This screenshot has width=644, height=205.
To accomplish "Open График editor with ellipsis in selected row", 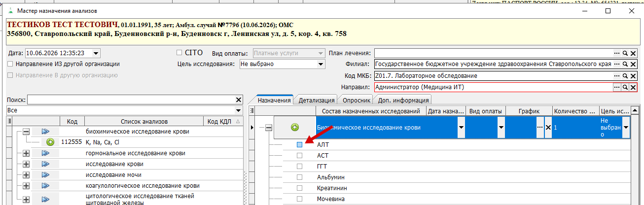I will (x=540, y=128).
